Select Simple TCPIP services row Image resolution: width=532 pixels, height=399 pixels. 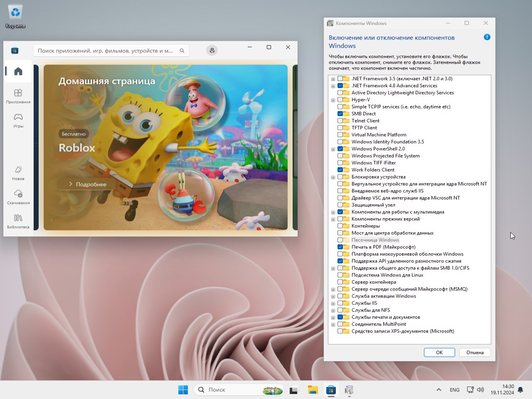click(x=401, y=107)
